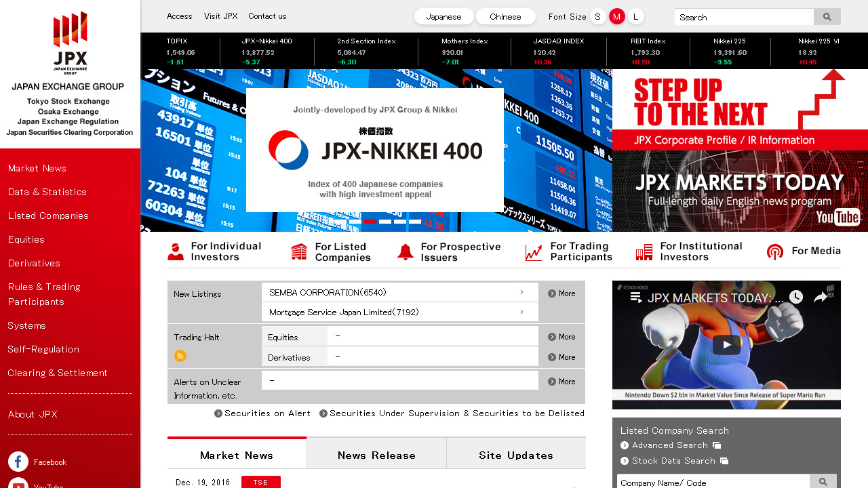The height and width of the screenshot is (488, 868).
Task: Expand SEMBA CORPORATION(6540) listing row
Action: (399, 292)
